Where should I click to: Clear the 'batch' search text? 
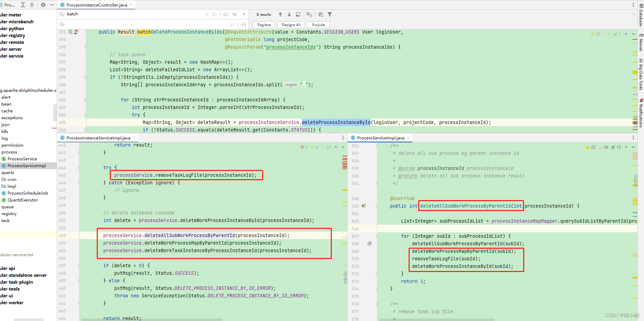coord(206,14)
